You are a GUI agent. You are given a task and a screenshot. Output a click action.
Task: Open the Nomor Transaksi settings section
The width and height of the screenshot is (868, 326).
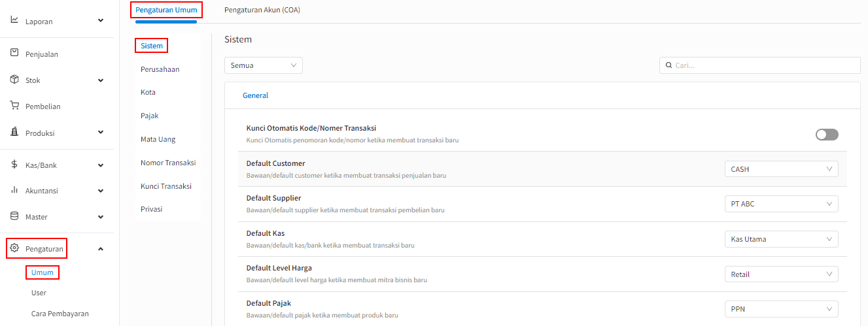pos(168,163)
